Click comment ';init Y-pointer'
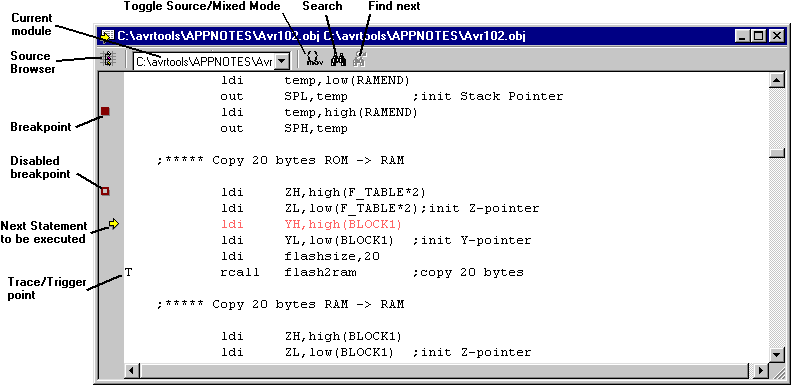Viewport: 791px width, 385px height. [472, 241]
